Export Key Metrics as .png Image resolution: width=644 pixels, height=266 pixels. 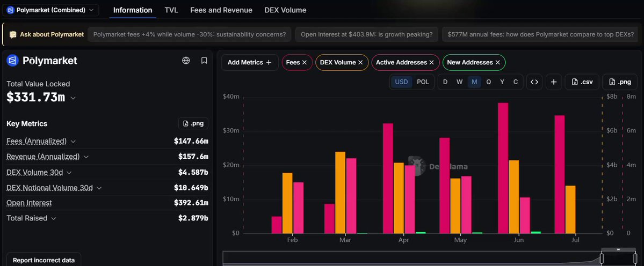(193, 123)
